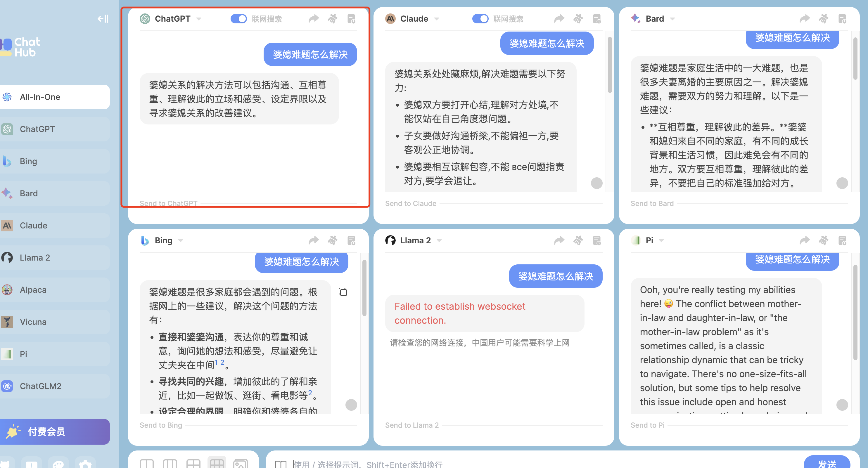Open ChatGPT in the sidebar
Viewport: 868px width, 468px height.
tap(55, 129)
